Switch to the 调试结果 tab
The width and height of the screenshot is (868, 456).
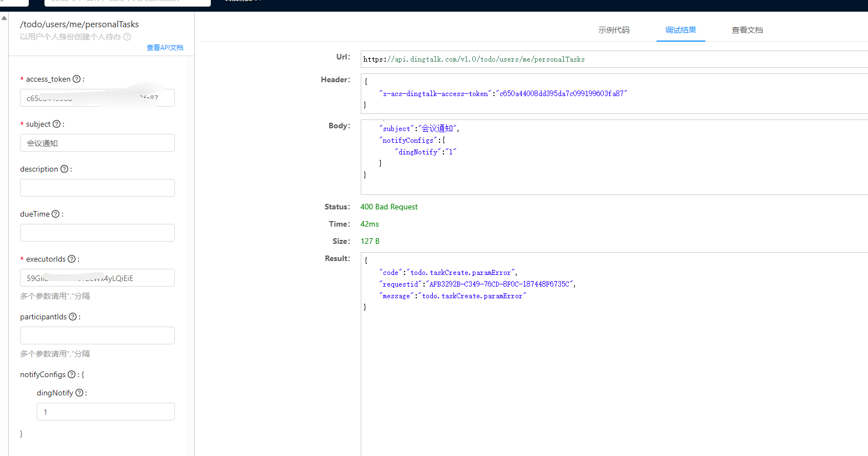tap(681, 30)
